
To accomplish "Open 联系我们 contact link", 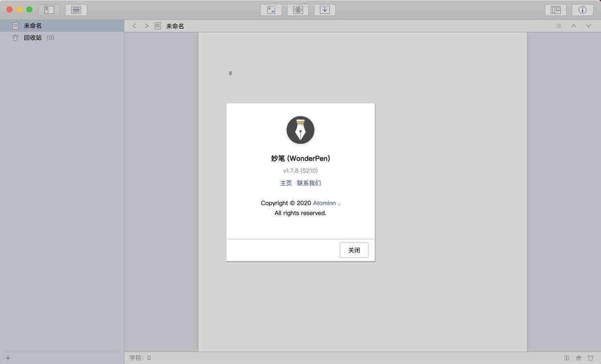I will pos(309,183).
